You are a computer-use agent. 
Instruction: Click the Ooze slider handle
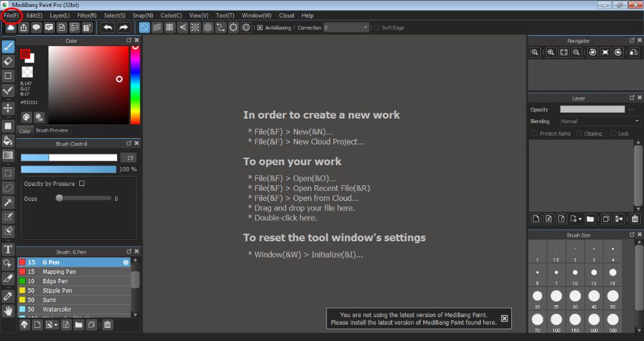(x=59, y=198)
